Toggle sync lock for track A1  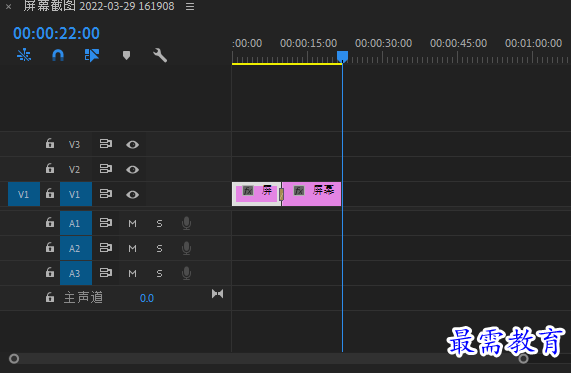click(106, 223)
